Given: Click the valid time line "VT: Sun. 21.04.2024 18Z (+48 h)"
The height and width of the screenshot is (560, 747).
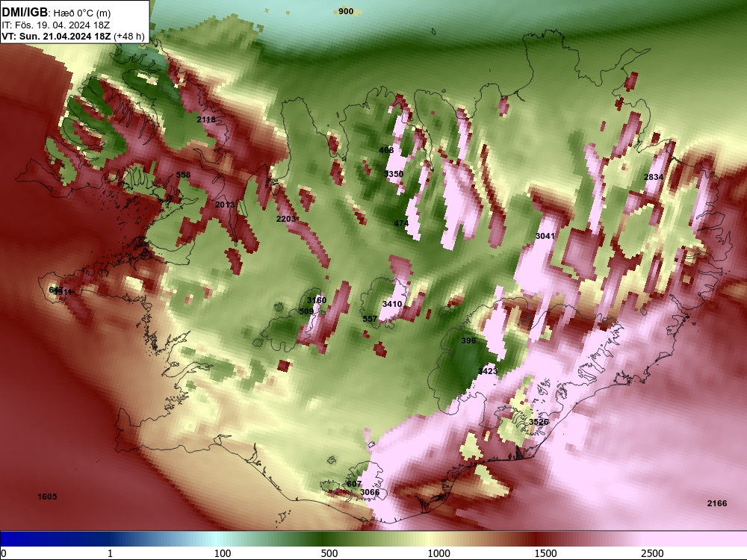Looking at the screenshot, I should pyautogui.click(x=73, y=36).
